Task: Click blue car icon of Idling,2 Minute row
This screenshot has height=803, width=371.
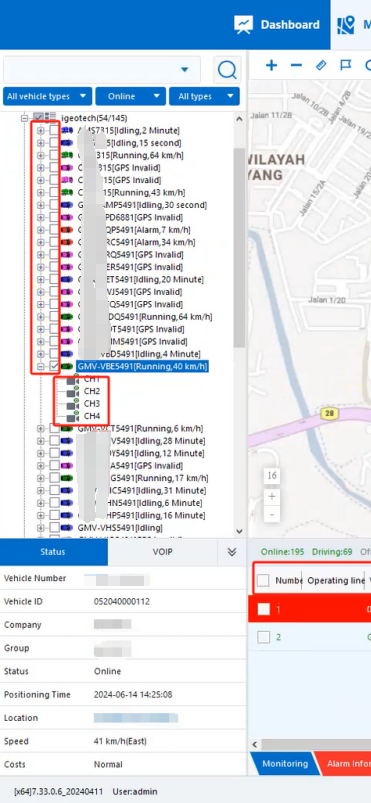Action: 67,131
